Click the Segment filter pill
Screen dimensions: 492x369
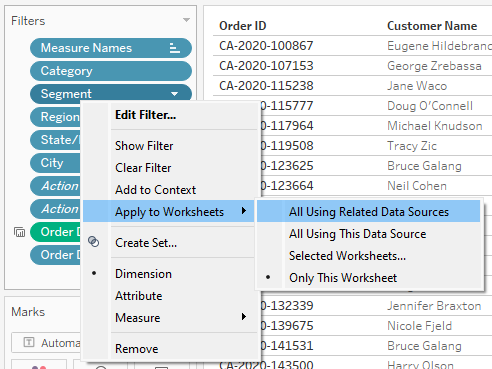coord(111,93)
